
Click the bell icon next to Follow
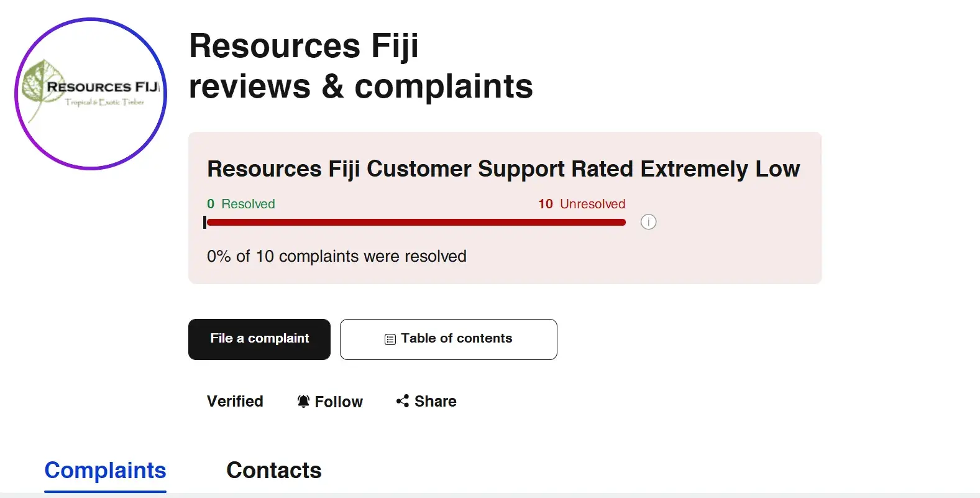303,402
